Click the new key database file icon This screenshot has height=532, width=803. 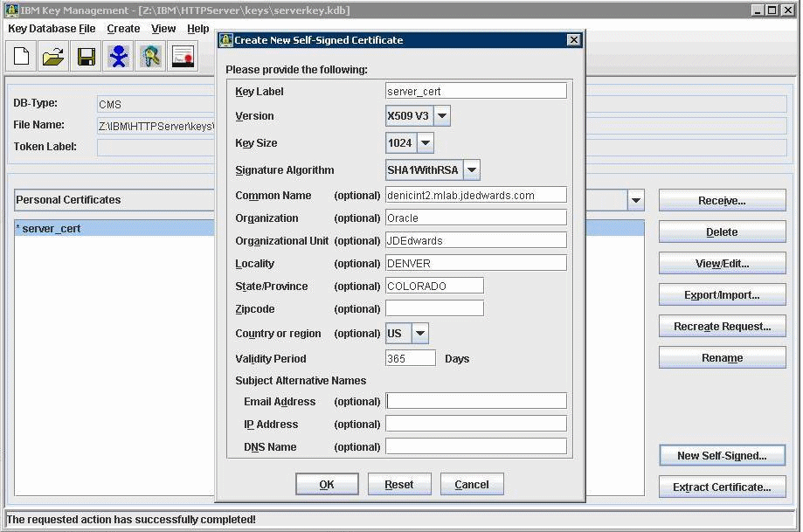tap(21, 58)
